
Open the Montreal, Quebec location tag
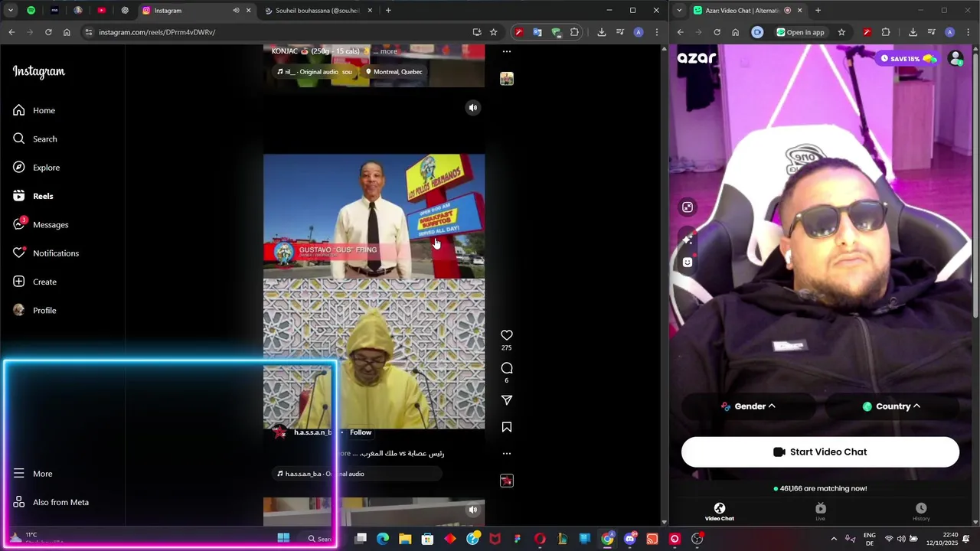pyautogui.click(x=394, y=72)
